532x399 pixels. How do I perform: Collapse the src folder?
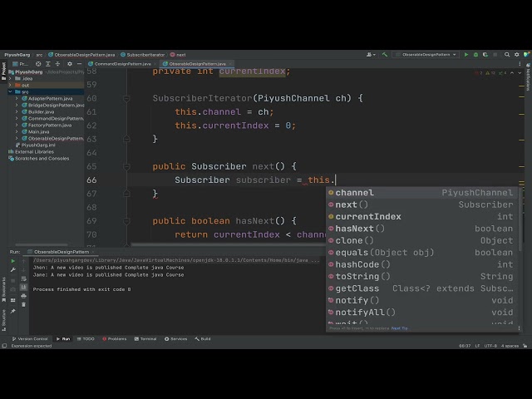pyautogui.click(x=10, y=91)
